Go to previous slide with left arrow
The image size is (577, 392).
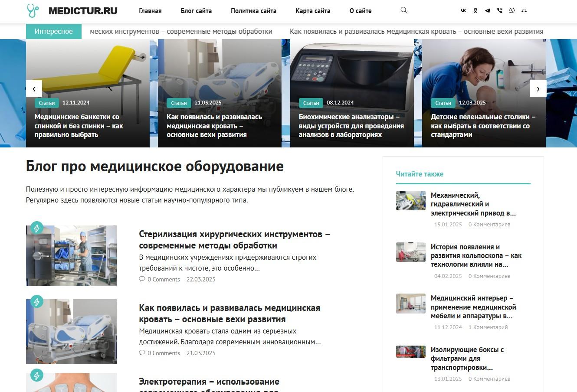(x=34, y=88)
